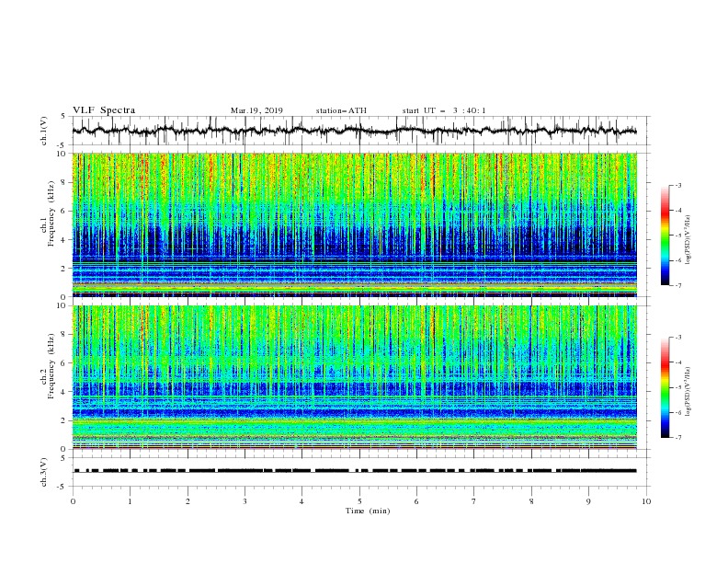
Task: Click the "6" tick on the time axis
Action: click(x=416, y=501)
